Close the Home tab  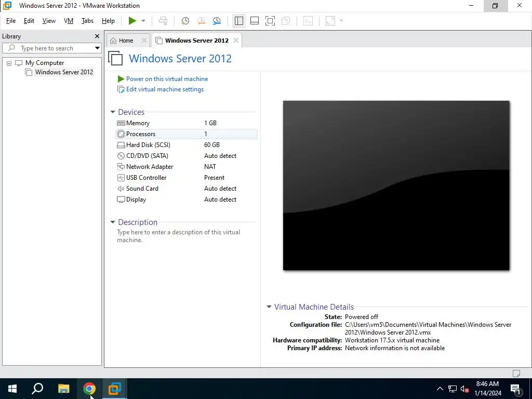144,41
